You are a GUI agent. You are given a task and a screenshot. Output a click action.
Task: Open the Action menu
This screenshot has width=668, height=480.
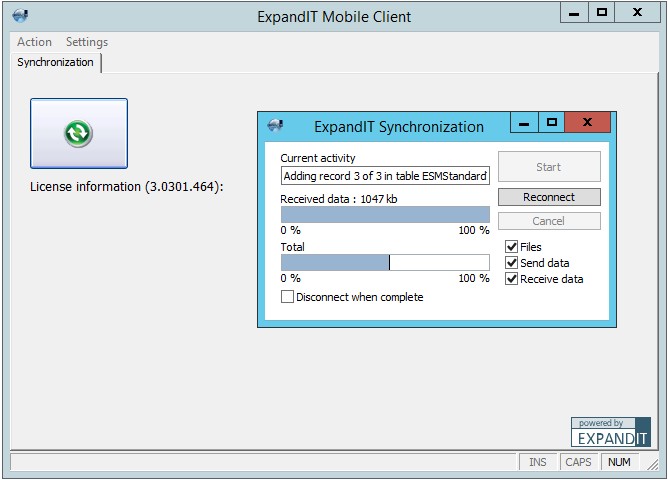coord(34,42)
